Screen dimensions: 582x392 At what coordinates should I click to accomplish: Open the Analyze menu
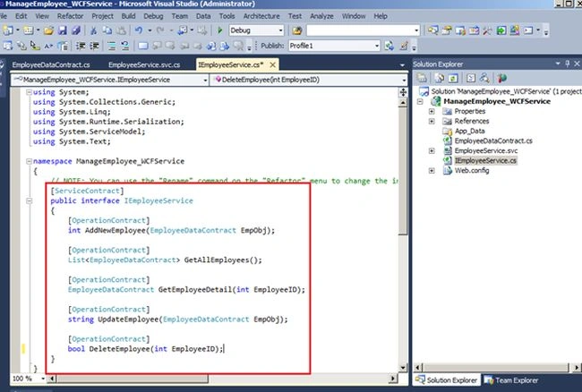(321, 16)
